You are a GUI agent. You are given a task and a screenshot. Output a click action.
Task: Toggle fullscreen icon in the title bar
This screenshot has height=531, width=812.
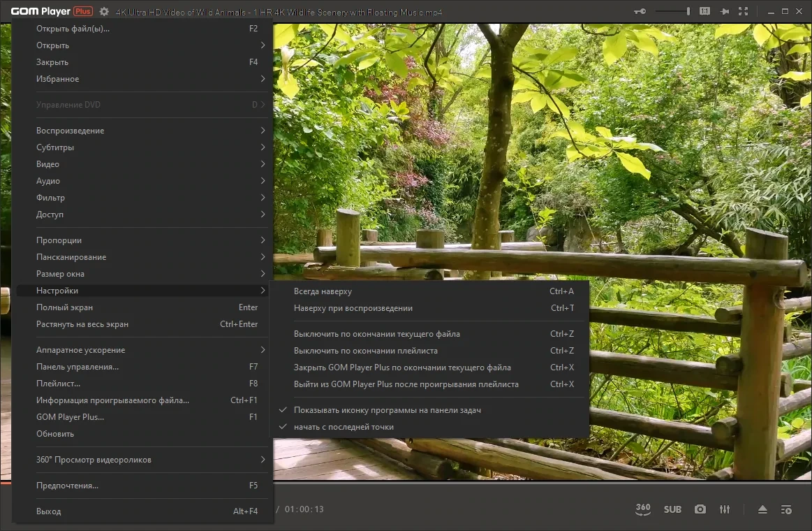743,11
